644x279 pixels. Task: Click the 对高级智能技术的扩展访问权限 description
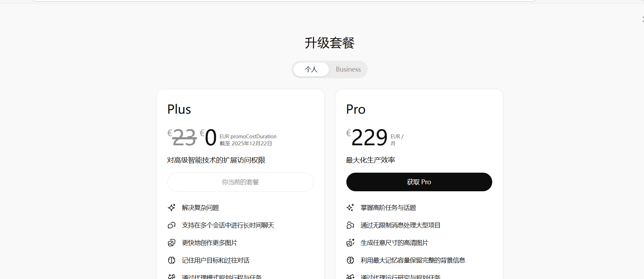pos(216,160)
